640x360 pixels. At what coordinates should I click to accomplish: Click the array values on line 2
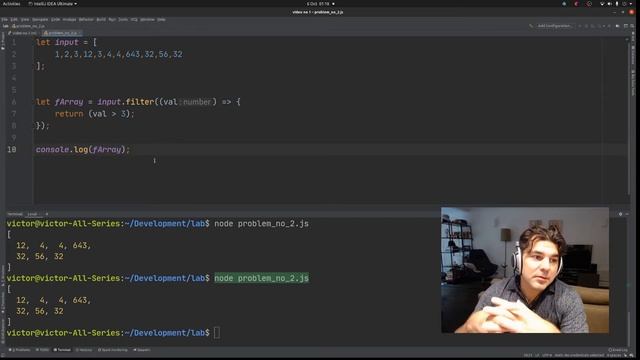point(118,54)
